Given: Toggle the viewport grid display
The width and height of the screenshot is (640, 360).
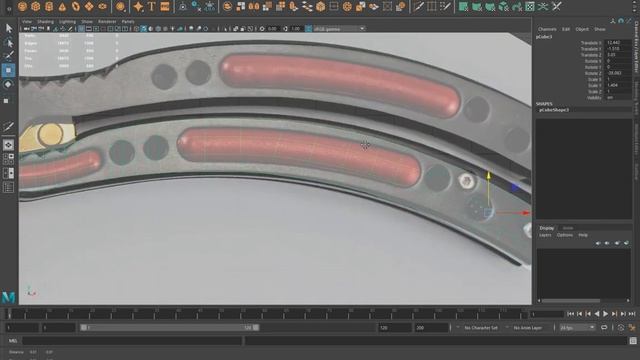Looking at the screenshot, I should click(x=82, y=29).
